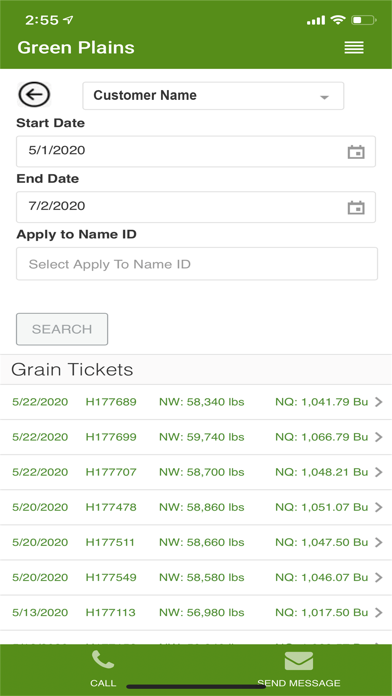Image resolution: width=392 pixels, height=696 pixels.
Task: Open grain ticket H177549 row
Action: 196,577
